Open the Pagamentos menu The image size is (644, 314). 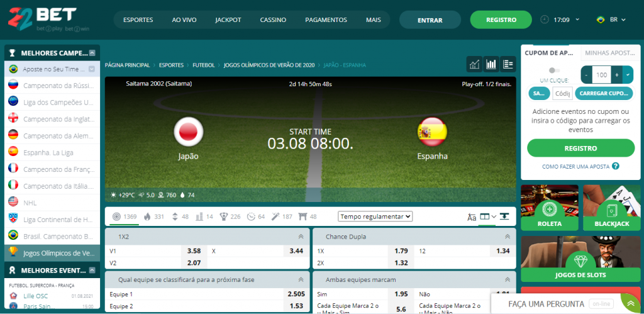pyautogui.click(x=326, y=20)
